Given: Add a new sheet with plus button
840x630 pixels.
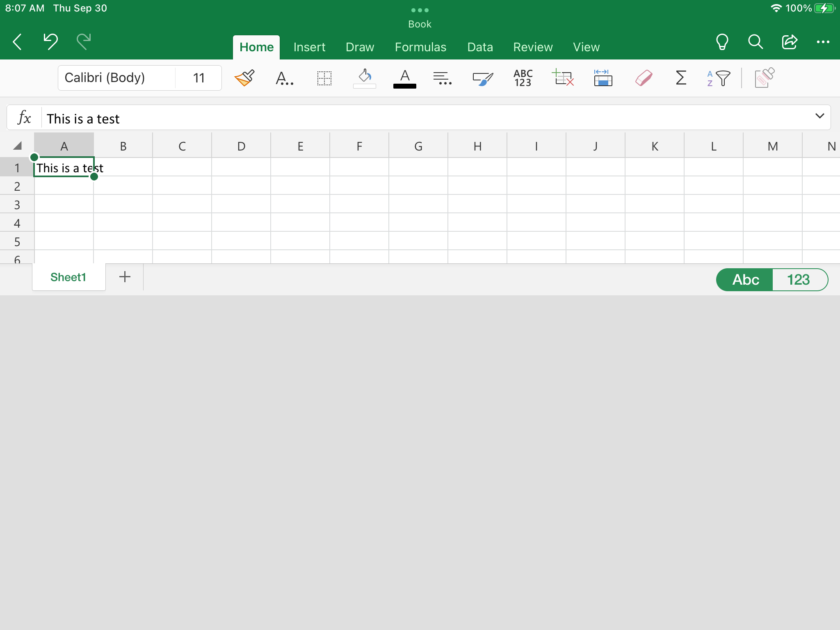Looking at the screenshot, I should (x=125, y=277).
